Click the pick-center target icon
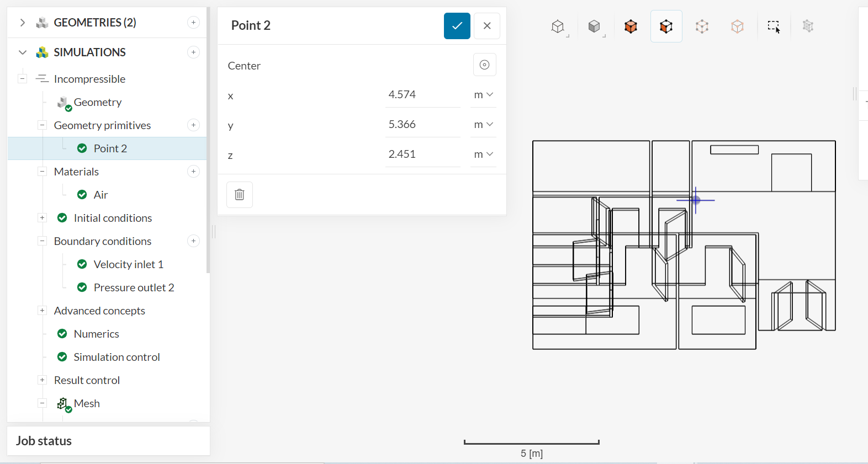The width and height of the screenshot is (868, 464). click(484, 65)
